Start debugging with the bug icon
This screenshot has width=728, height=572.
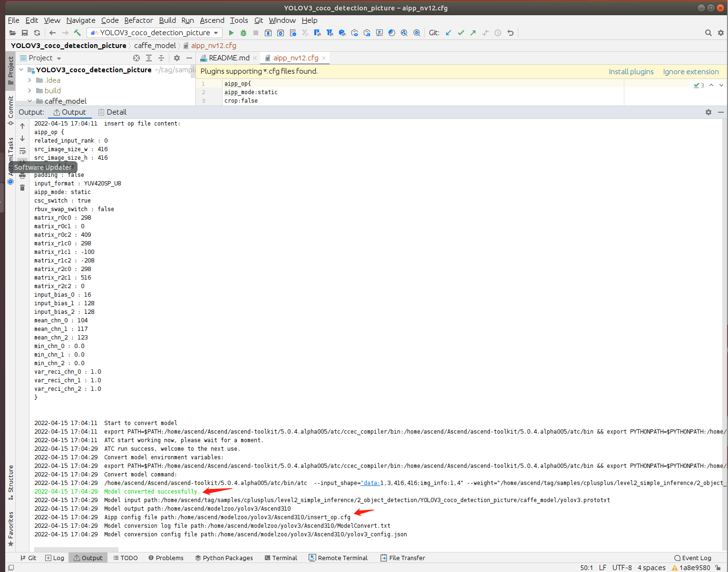(243, 33)
